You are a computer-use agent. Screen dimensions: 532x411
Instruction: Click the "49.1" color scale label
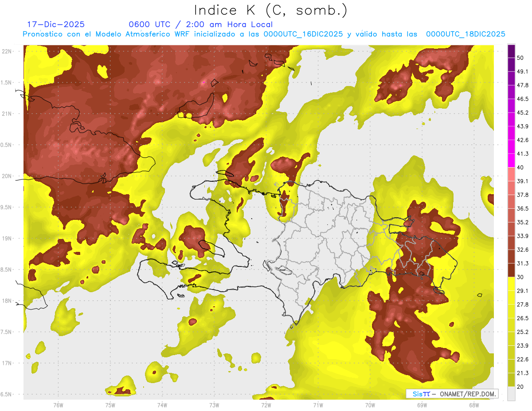pyautogui.click(x=523, y=71)
